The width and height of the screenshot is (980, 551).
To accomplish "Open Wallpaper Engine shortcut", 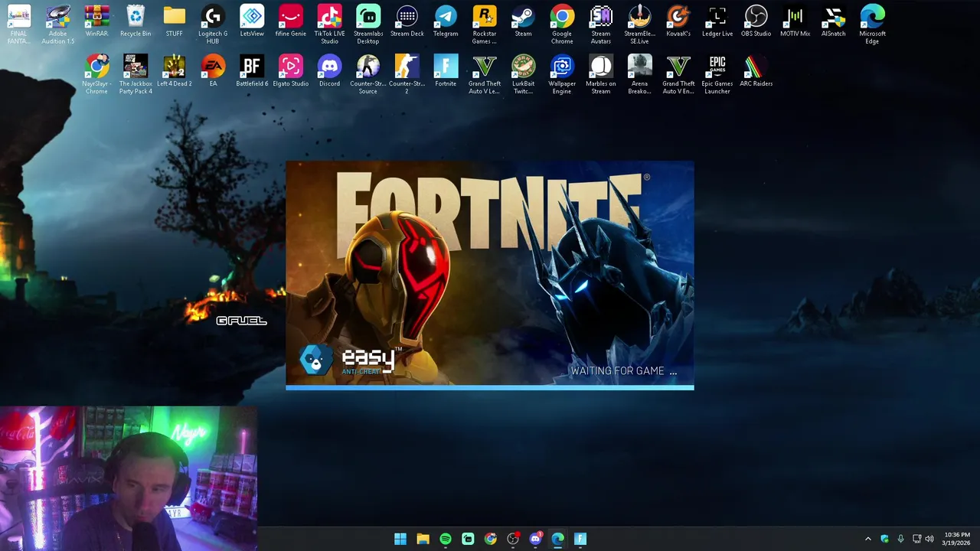I will (x=562, y=74).
